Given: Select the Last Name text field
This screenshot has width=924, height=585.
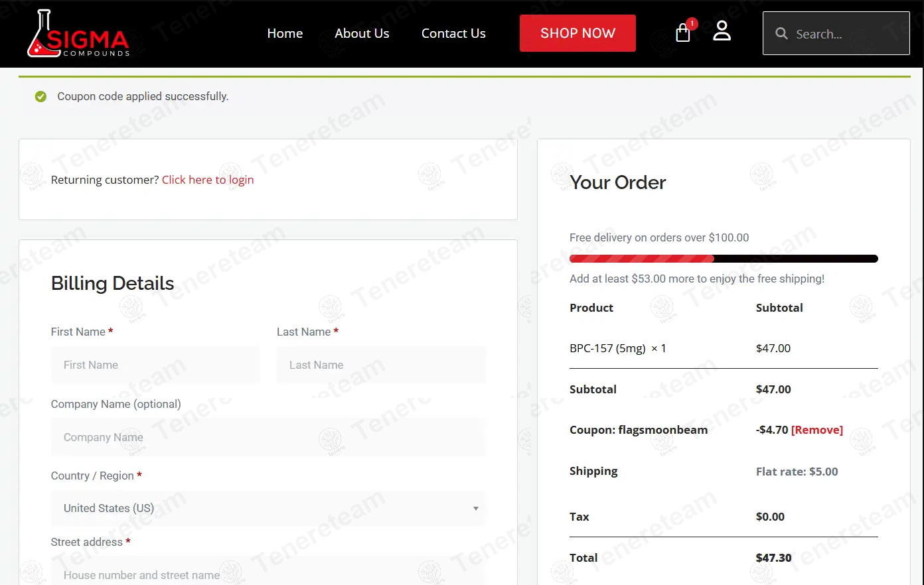Looking at the screenshot, I should (x=381, y=365).
